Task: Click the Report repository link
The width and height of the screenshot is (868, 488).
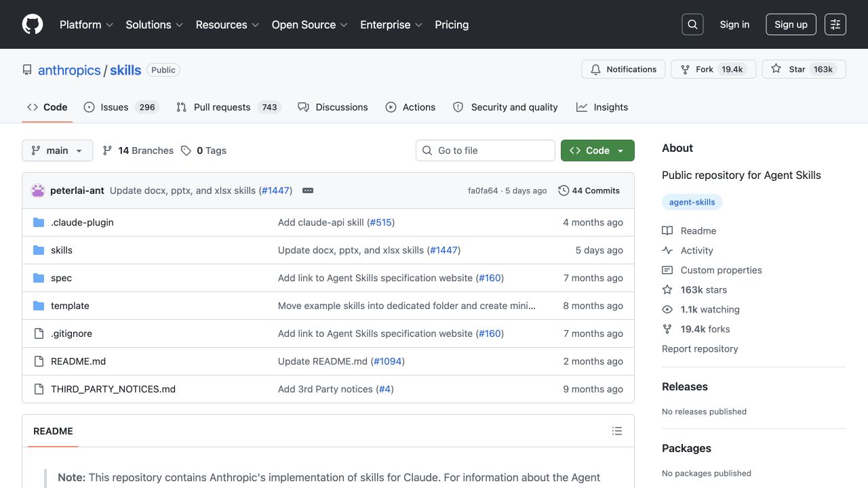Action: (700, 348)
